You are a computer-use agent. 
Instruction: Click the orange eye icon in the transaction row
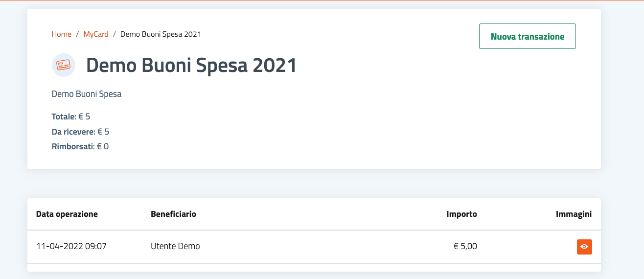coord(584,247)
